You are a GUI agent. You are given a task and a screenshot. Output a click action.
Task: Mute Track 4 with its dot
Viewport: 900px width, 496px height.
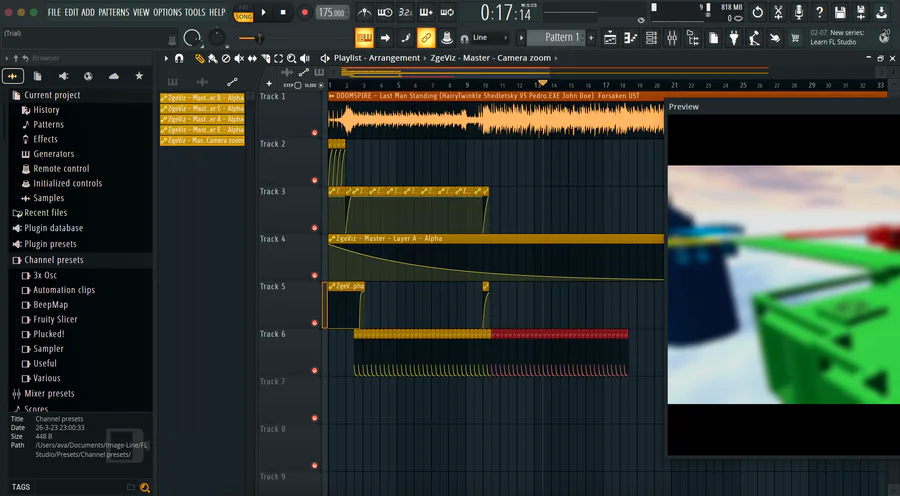point(315,276)
